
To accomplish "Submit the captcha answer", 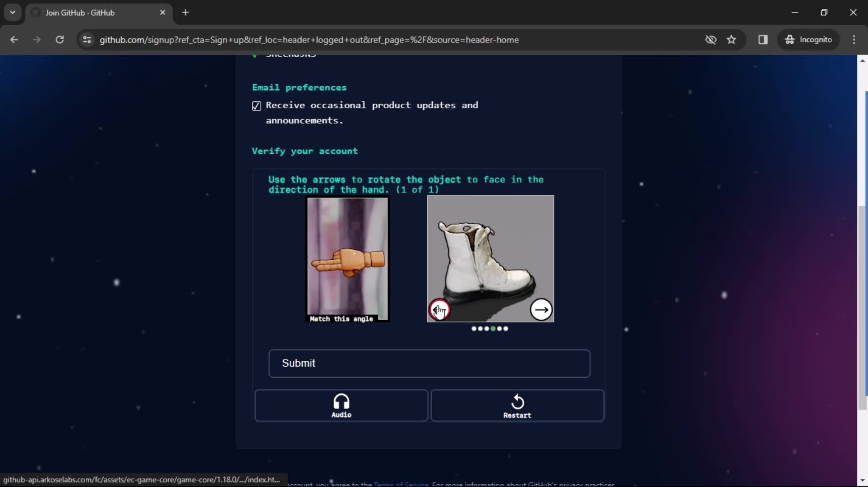I will click(x=429, y=363).
